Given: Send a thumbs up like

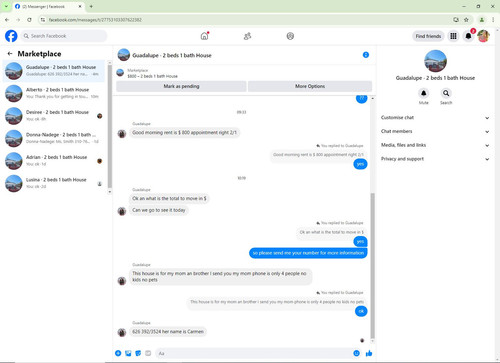Looking at the screenshot, I should tap(369, 353).
